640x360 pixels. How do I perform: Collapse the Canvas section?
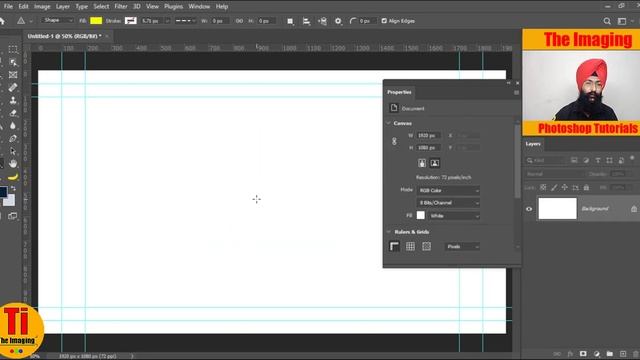point(389,123)
